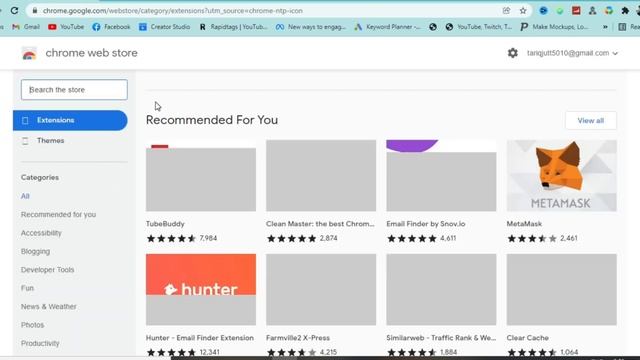Choose the Developer Tools category
This screenshot has width=640, height=360.
(x=47, y=270)
